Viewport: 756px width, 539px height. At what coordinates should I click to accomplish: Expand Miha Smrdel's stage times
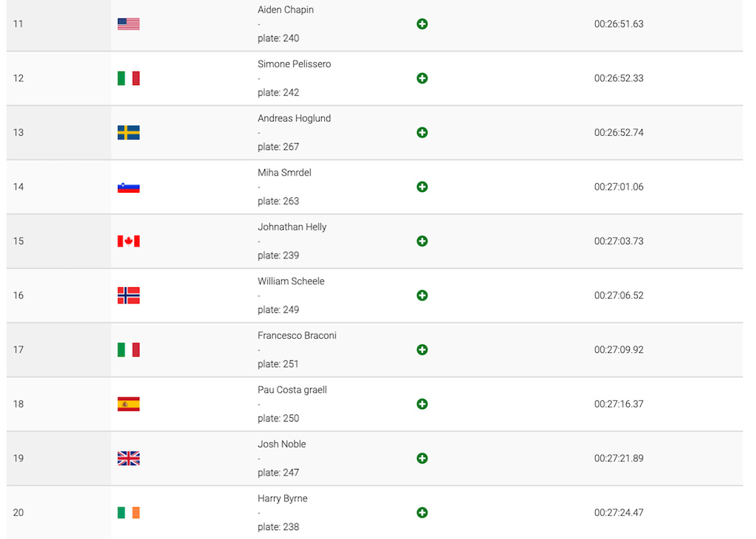click(422, 187)
